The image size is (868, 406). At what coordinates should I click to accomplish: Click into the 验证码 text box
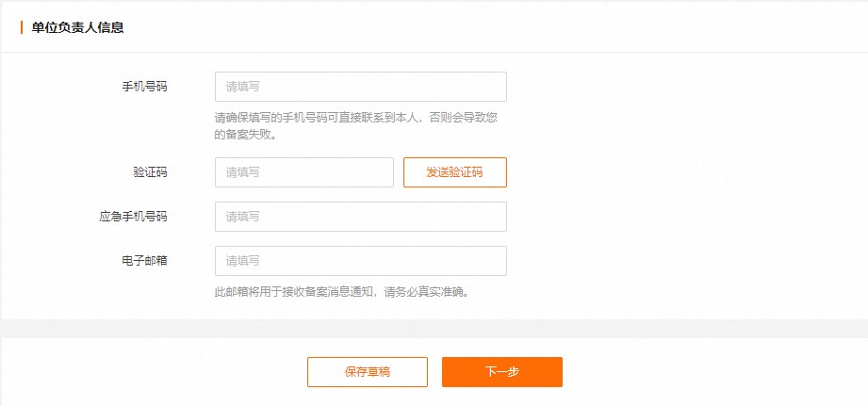pos(303,172)
